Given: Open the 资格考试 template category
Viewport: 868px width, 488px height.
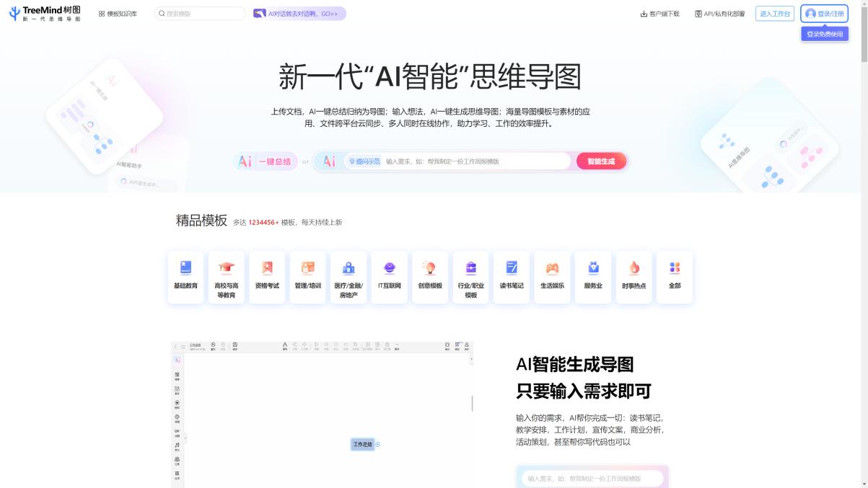Looking at the screenshot, I should (267, 277).
